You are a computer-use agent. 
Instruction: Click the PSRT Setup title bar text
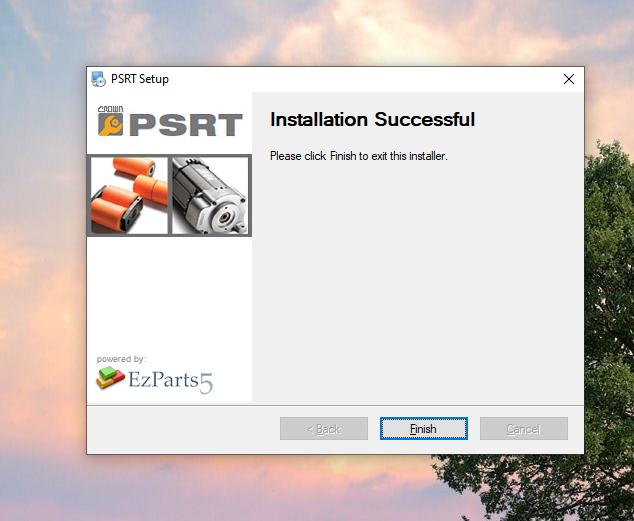(x=140, y=79)
